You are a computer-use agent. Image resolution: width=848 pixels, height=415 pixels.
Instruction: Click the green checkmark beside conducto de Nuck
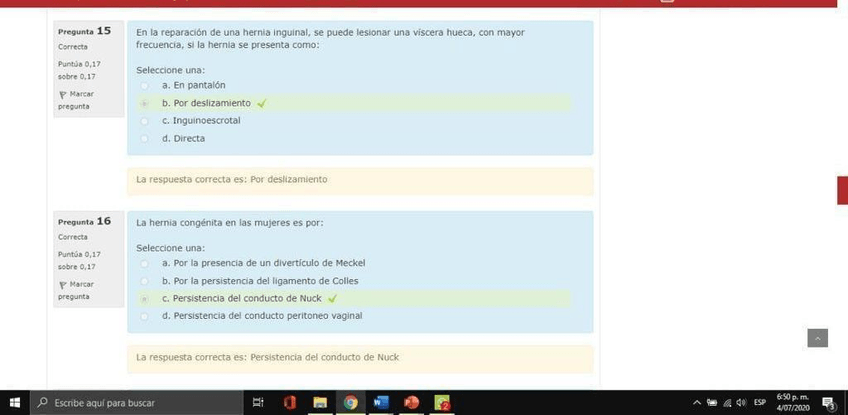[x=333, y=299]
